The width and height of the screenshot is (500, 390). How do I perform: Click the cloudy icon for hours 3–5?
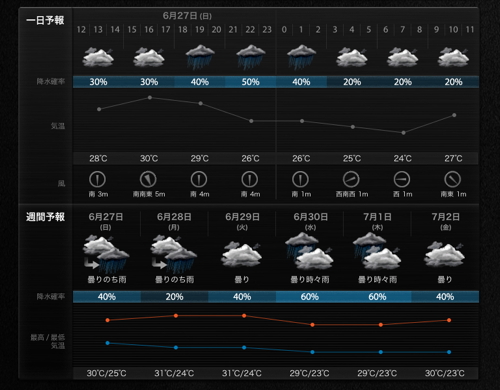[x=352, y=57]
